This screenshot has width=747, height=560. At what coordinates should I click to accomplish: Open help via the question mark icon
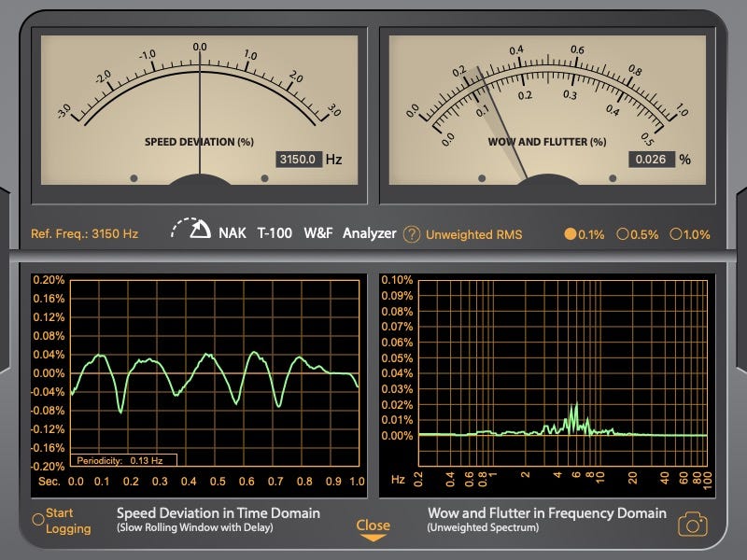pyautogui.click(x=412, y=234)
